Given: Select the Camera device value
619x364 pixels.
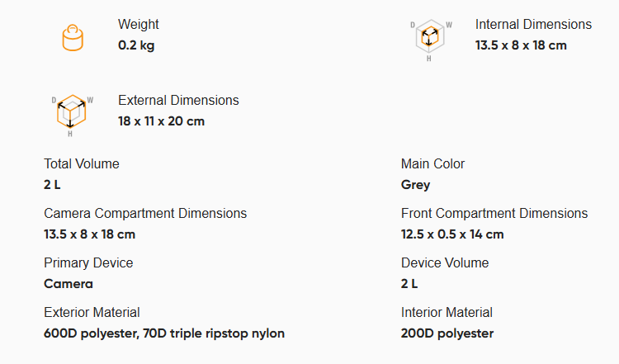Looking at the screenshot, I should click(69, 284).
